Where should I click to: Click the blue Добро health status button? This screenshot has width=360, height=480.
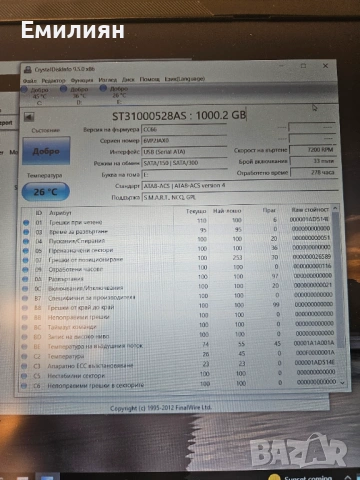pos(46,151)
